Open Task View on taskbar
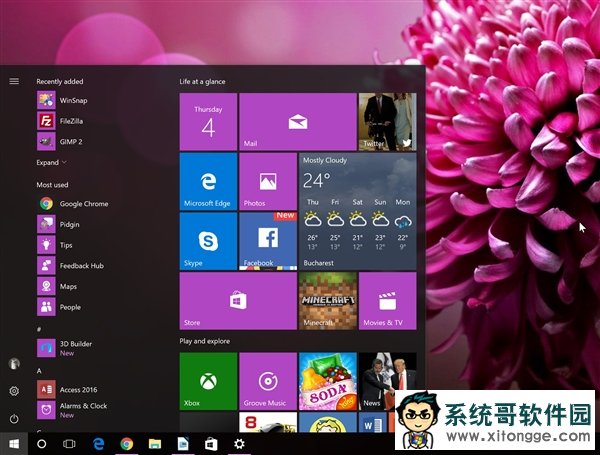Viewport: 600px width, 455px height. (69, 444)
